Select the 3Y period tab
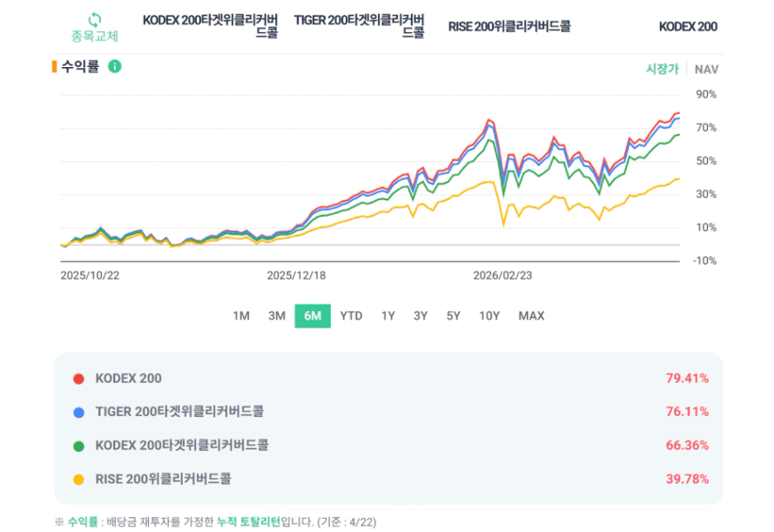774x532 pixels. [x=421, y=316]
